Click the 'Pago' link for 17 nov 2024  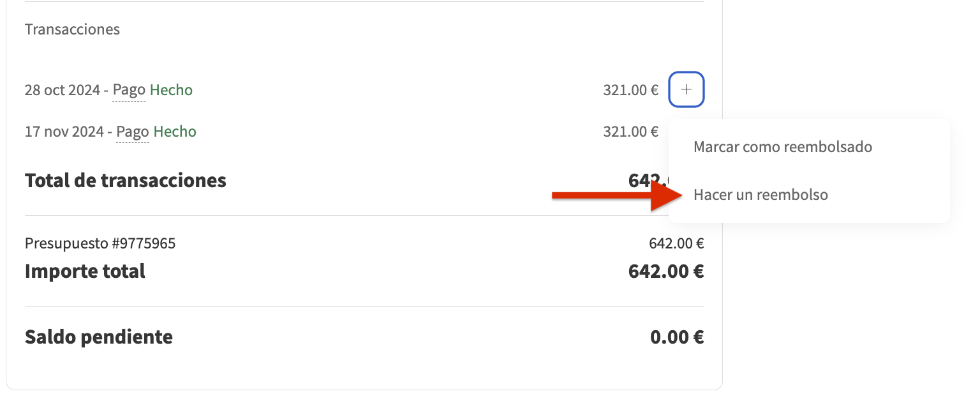click(131, 131)
